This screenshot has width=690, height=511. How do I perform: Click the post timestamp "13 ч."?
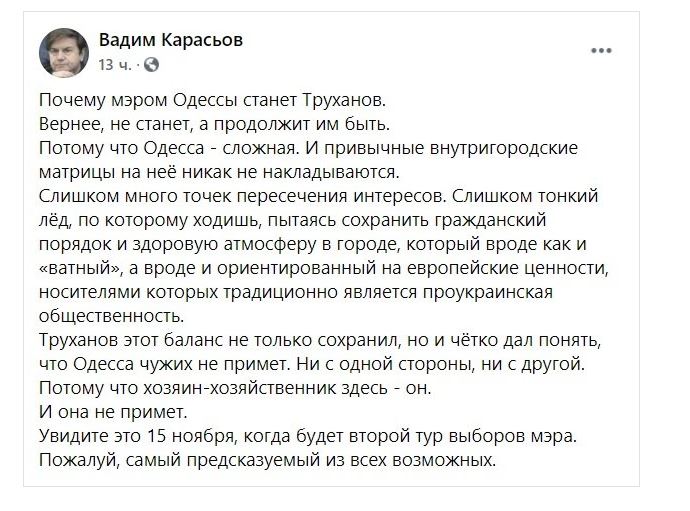pos(111,64)
